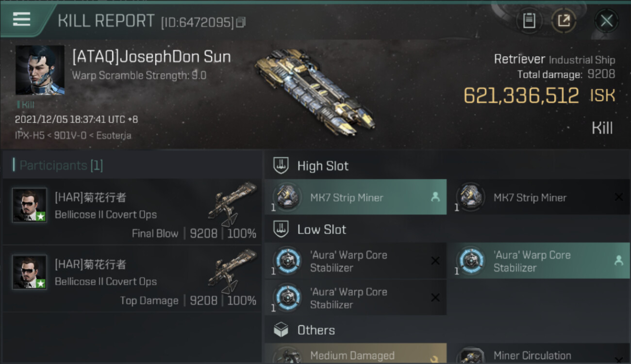Screen dimensions: 631x364
Task: Copy the kill report ID
Action: [241, 22]
